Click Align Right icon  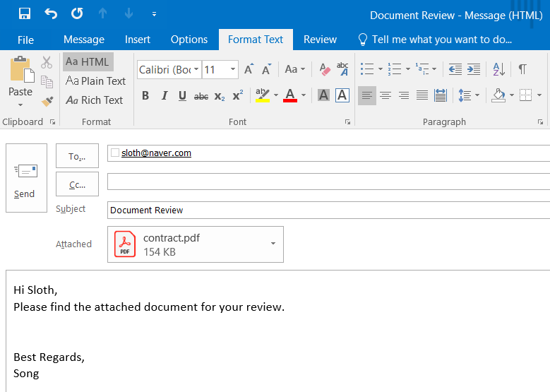tap(404, 95)
